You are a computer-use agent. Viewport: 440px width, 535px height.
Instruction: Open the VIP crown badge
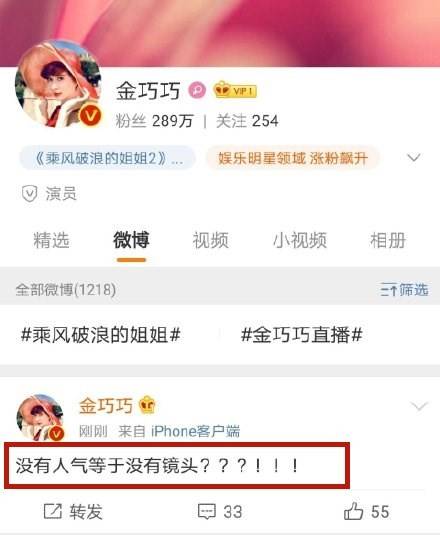[235, 90]
